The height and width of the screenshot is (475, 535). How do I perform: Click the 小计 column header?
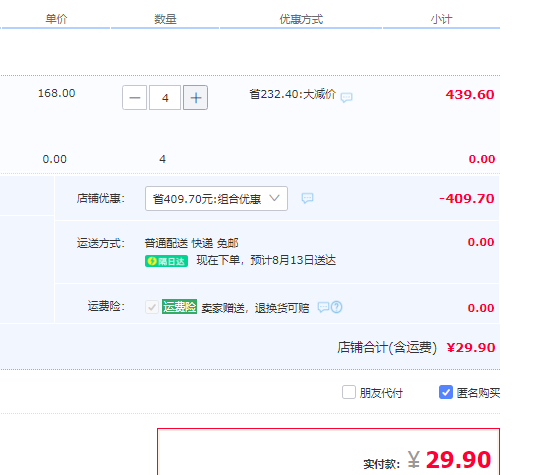(x=442, y=19)
